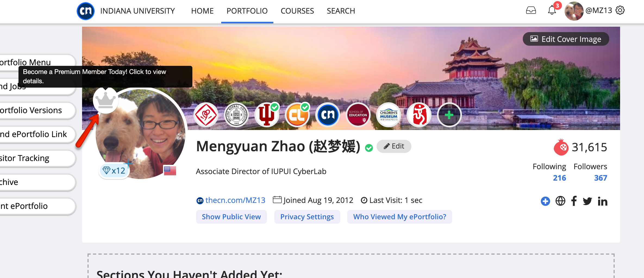
Task: Open the Twitter icon
Action: click(x=587, y=201)
